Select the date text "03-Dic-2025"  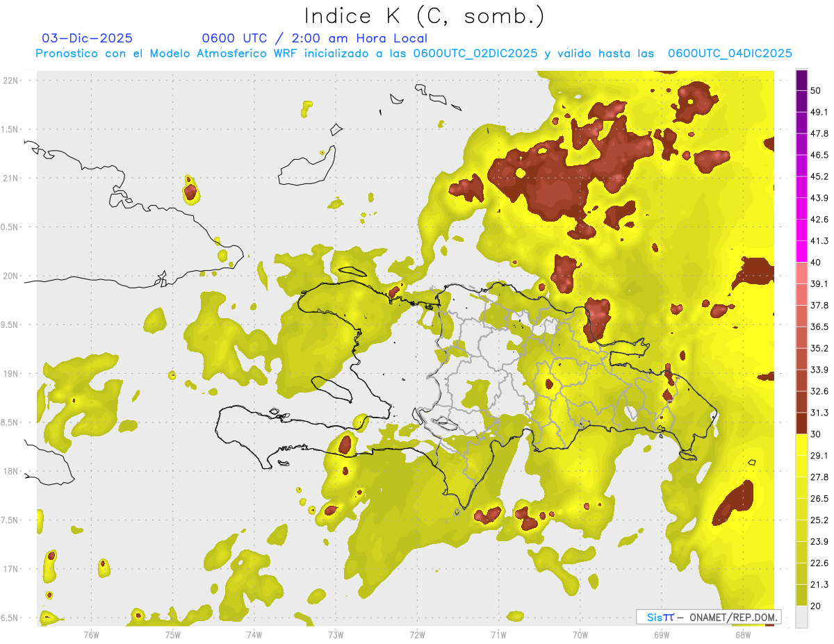pyautogui.click(x=87, y=38)
